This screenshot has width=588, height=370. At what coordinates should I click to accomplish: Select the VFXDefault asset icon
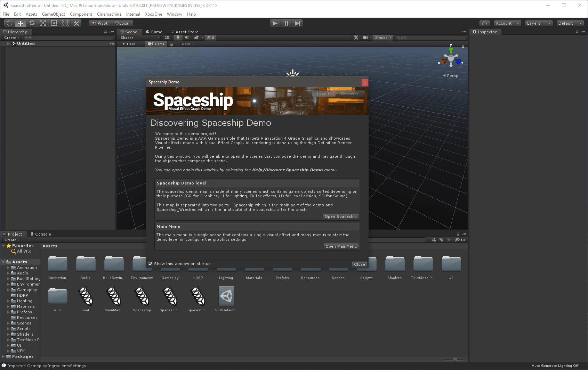point(226,296)
